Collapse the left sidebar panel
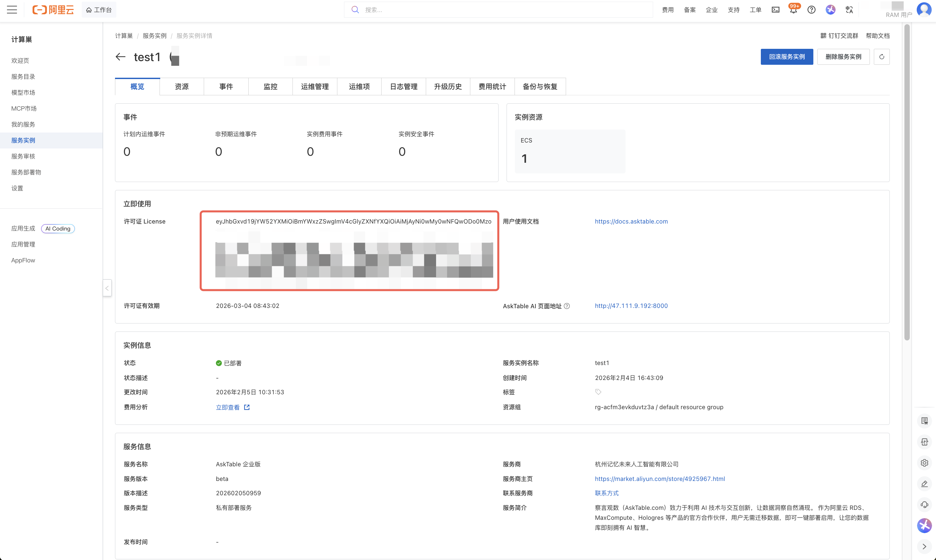This screenshot has width=936, height=560. click(x=107, y=288)
